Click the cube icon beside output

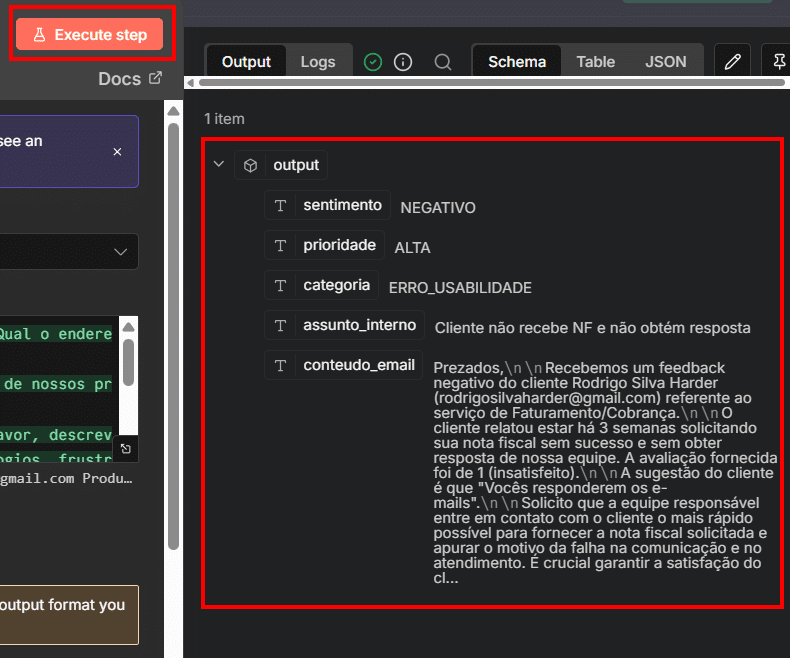click(x=250, y=165)
